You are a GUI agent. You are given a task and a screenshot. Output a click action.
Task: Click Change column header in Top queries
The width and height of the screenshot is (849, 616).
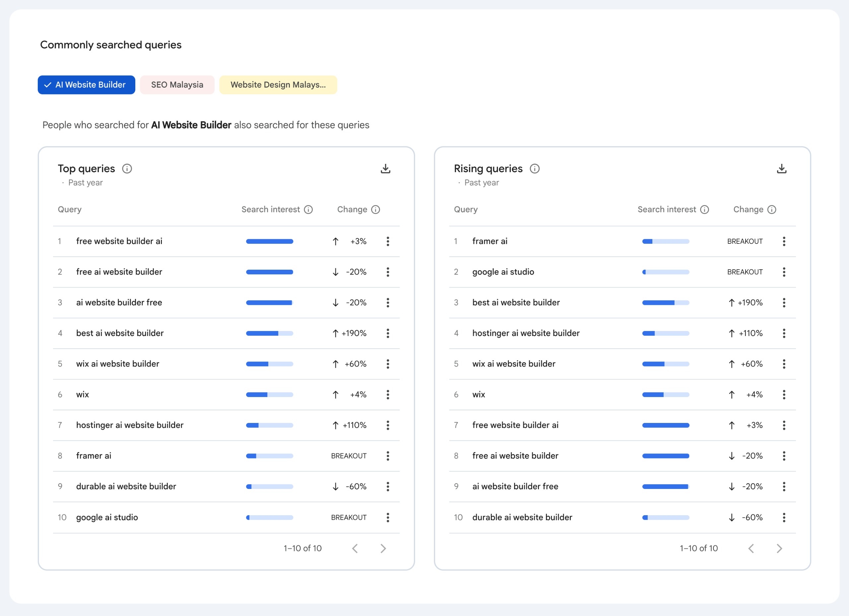coord(352,209)
